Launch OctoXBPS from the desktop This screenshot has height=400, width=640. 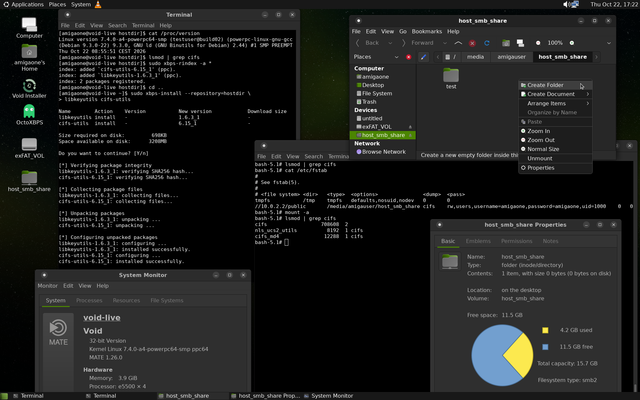(x=29, y=111)
